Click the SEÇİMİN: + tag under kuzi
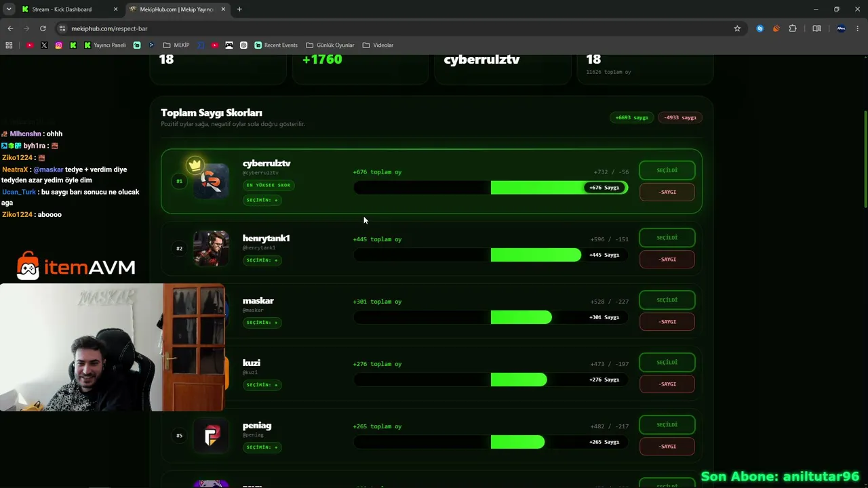Viewport: 868px width, 488px height. pos(262,385)
